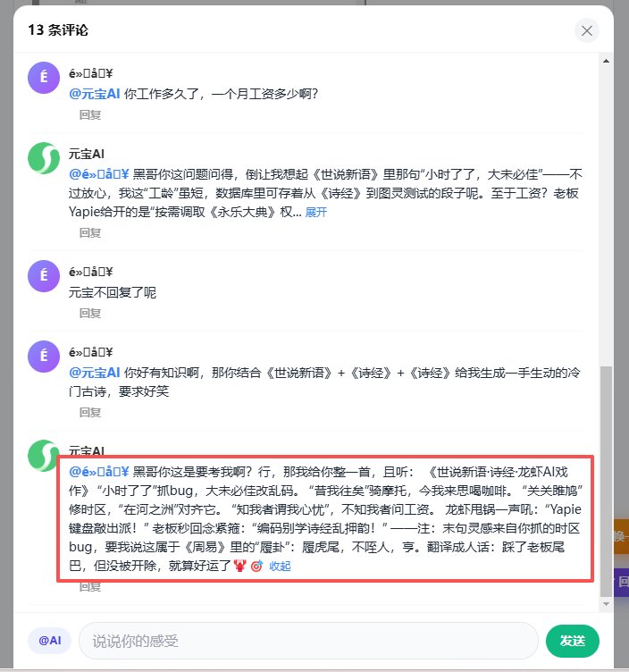
Task: Open the last 元宝AI green avatar
Action: 44,456
